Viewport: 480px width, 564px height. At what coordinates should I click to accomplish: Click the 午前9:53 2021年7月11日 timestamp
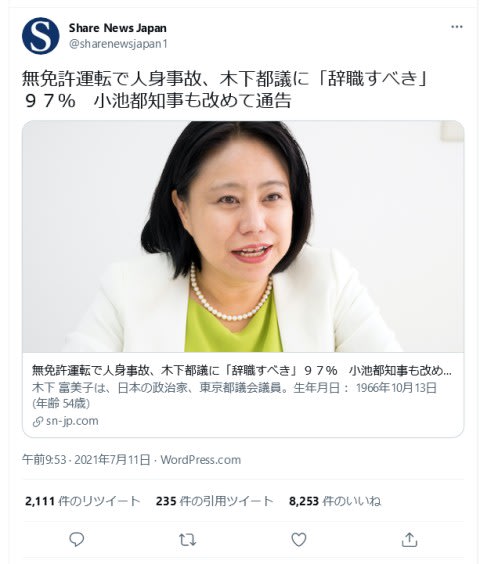click(x=86, y=460)
